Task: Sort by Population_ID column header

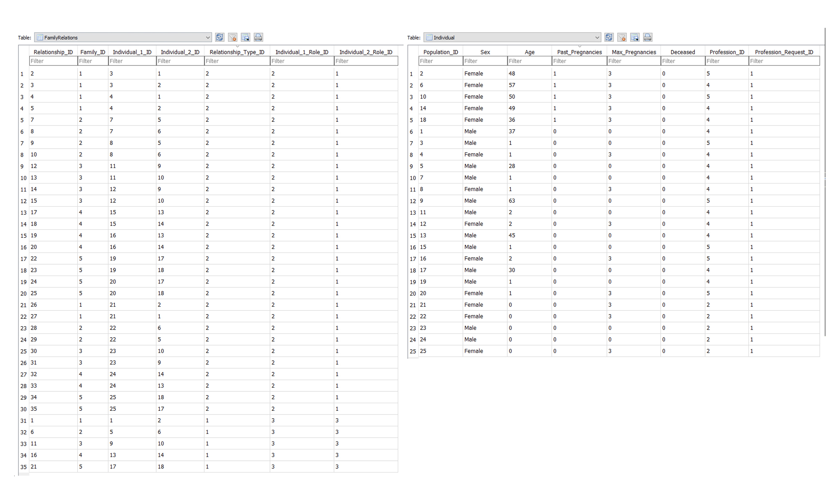Action: (x=441, y=52)
